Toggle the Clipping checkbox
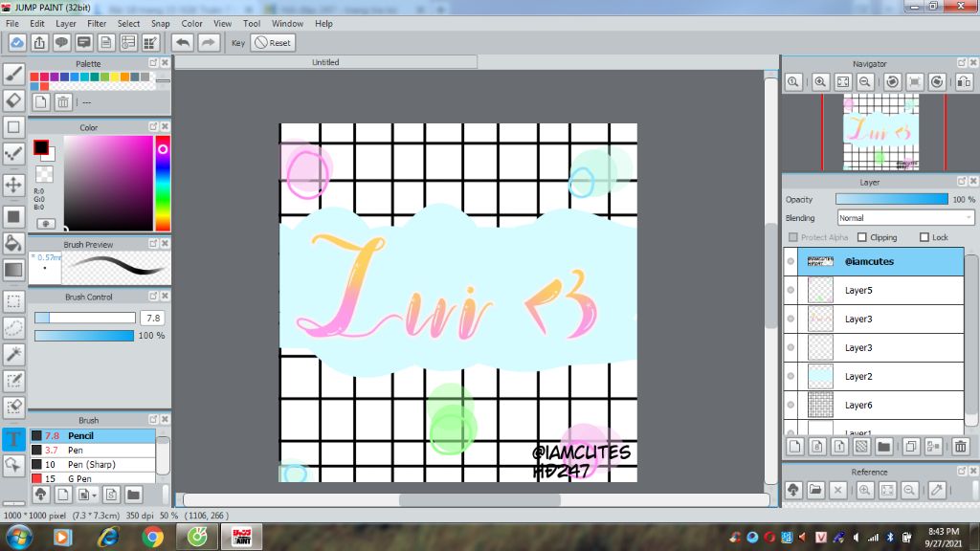Screen dimensions: 980x551 pos(862,237)
